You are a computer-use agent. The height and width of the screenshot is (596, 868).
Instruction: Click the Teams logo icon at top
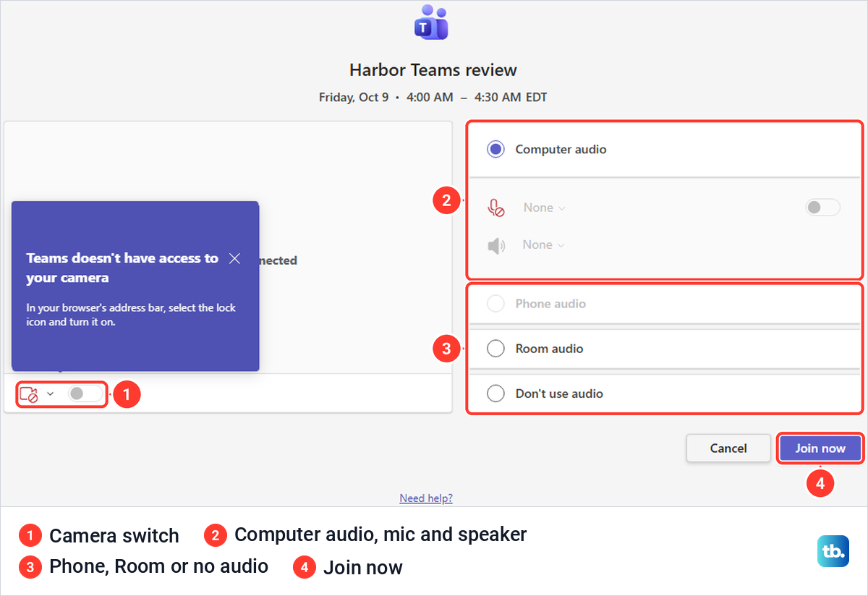[x=432, y=22]
